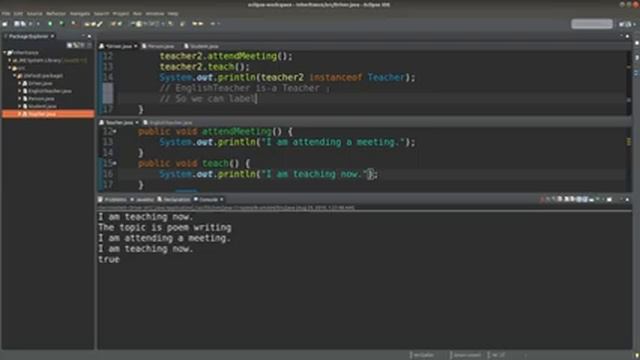The image size is (640, 360).
Task: Select the Inheritance project in tree
Action: coord(25,53)
